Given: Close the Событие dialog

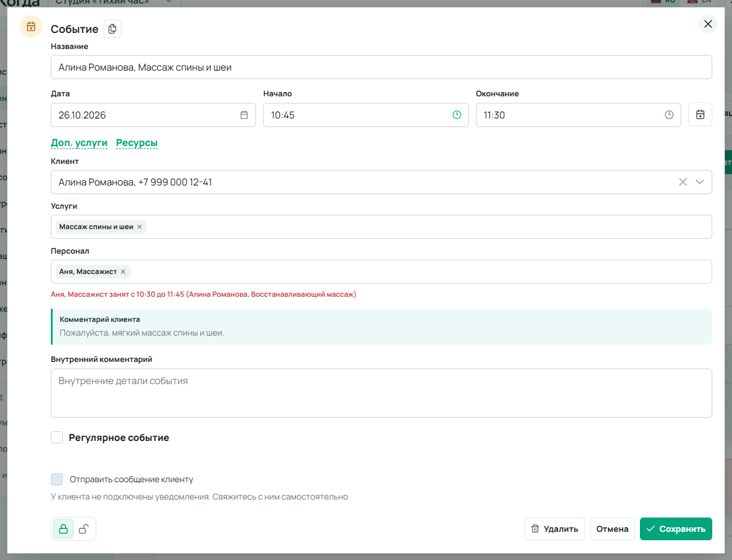Looking at the screenshot, I should coord(708,24).
